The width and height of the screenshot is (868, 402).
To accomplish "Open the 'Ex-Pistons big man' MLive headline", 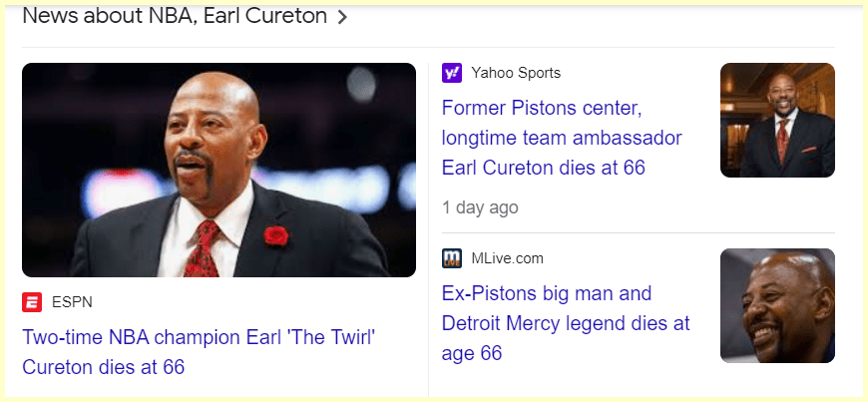I will 565,323.
